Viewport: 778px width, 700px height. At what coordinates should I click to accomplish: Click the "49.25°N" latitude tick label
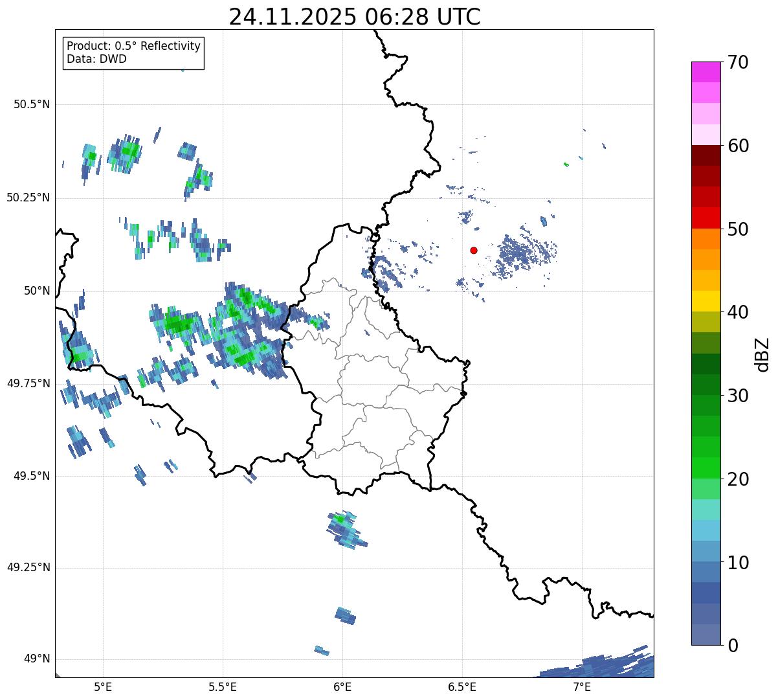(29, 567)
